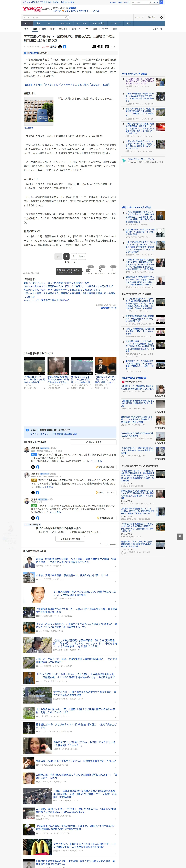This screenshot has width=186, height=868.
Task: Click the scroll-to-top arrow button
Action: [x=180, y=537]
